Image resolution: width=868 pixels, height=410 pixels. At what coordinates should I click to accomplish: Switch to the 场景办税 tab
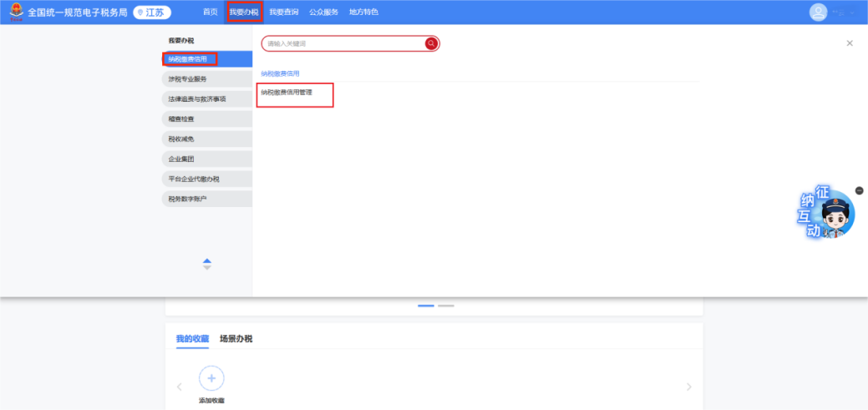[236, 339]
